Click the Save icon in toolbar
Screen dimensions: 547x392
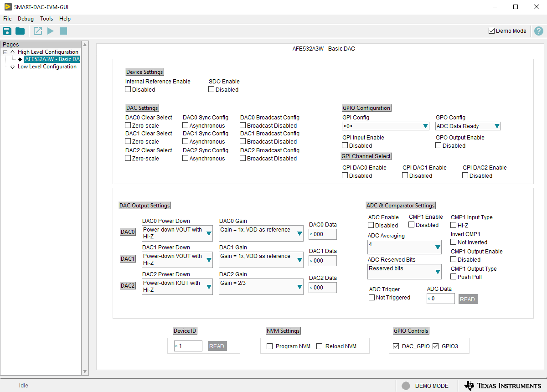pos(7,31)
